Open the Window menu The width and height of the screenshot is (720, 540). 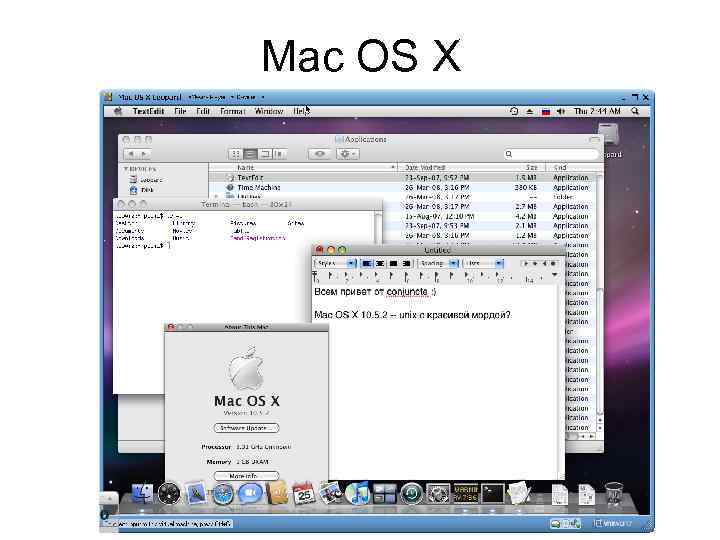pos(269,111)
